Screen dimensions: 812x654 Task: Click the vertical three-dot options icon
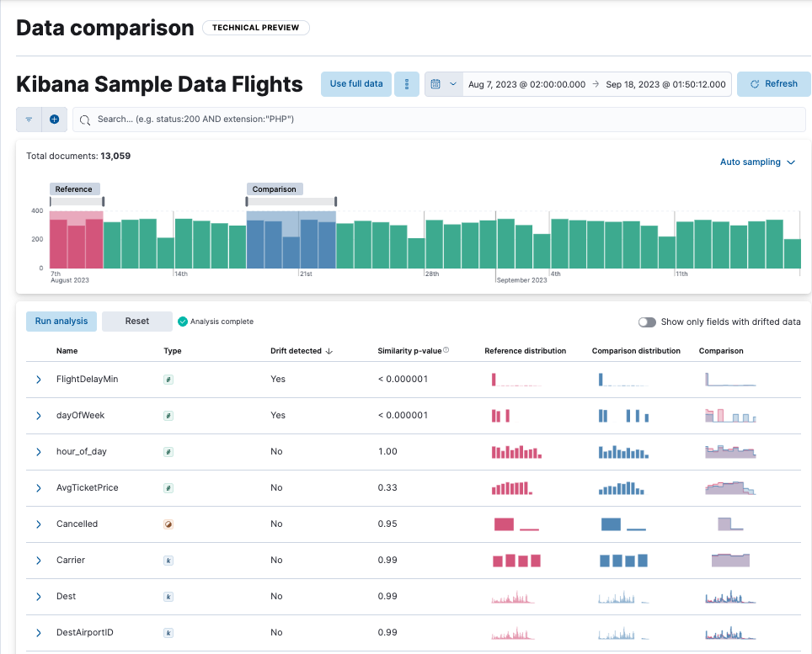[x=407, y=84]
